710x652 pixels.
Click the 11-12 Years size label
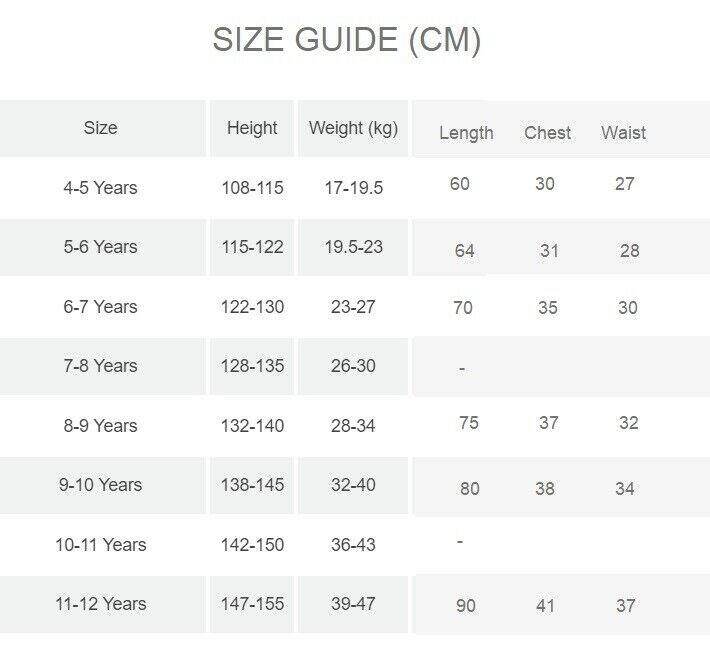click(100, 604)
